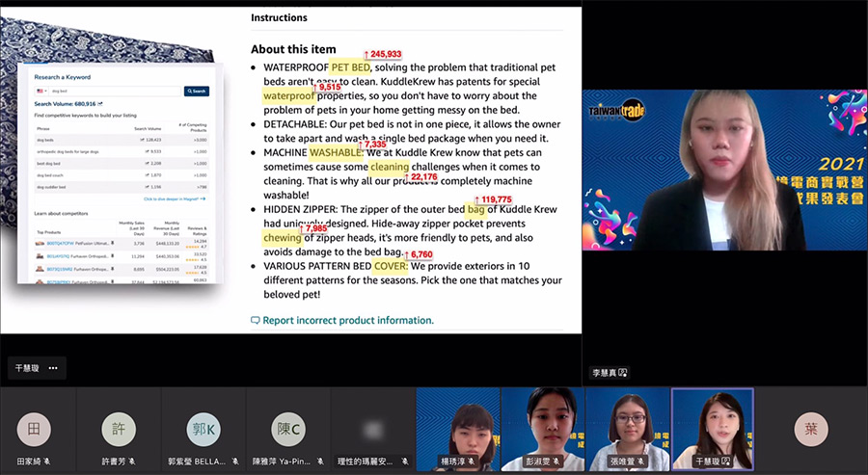Select the 葉 participant avatar
Viewport: 868px width, 475px height.
click(x=811, y=429)
